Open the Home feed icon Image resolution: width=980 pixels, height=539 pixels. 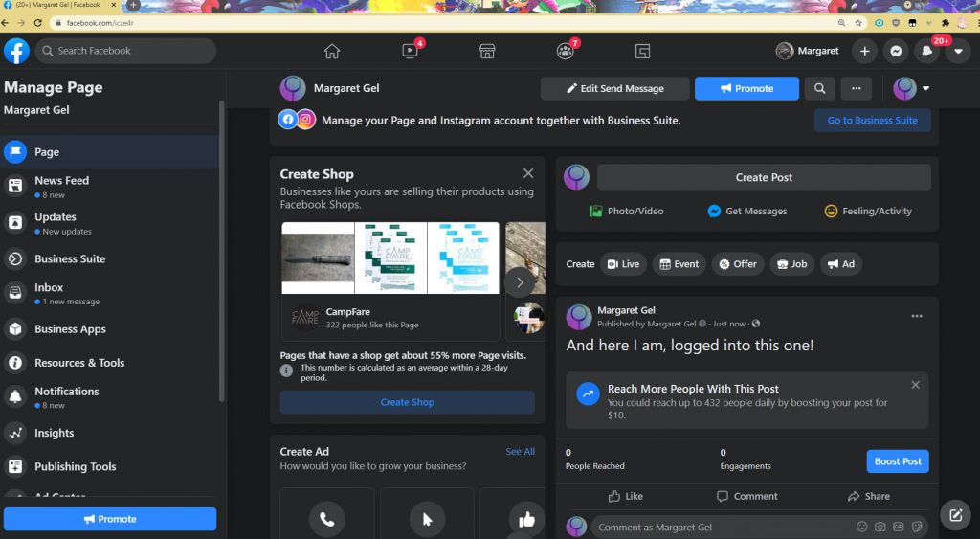(332, 52)
